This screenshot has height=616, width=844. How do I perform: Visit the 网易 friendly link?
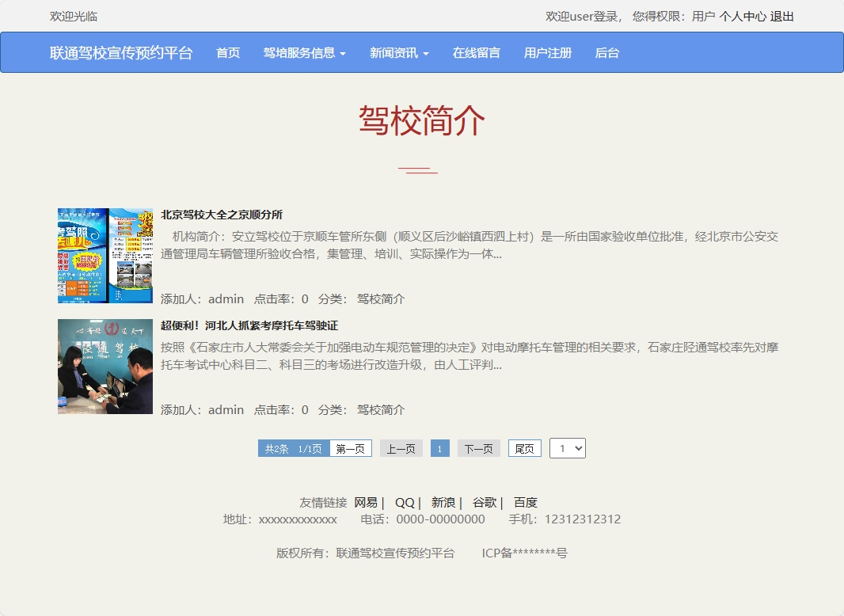[365, 501]
